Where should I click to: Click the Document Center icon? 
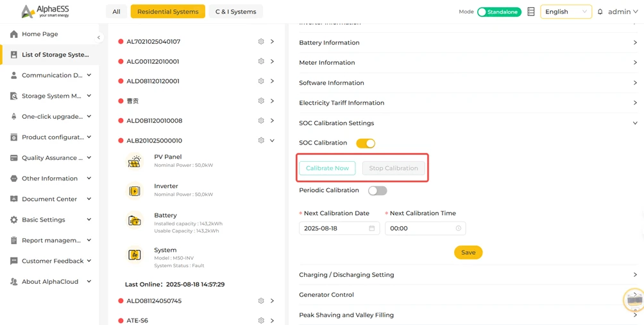(14, 199)
